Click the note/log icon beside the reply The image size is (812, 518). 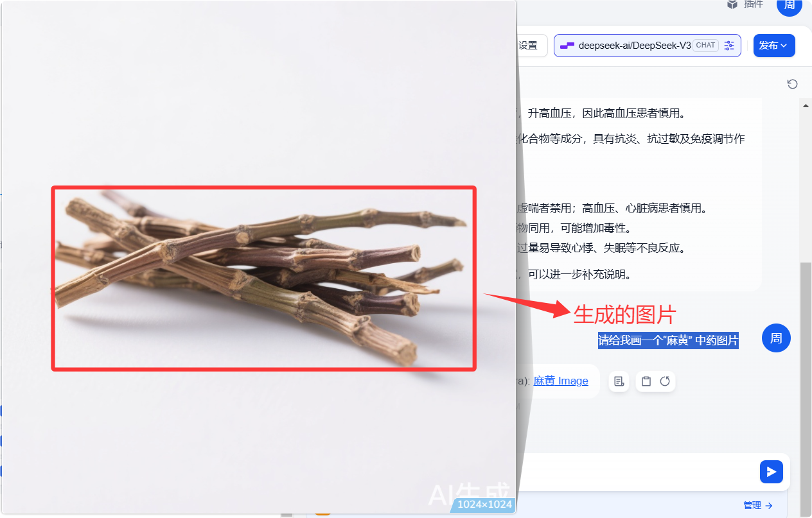[619, 381]
